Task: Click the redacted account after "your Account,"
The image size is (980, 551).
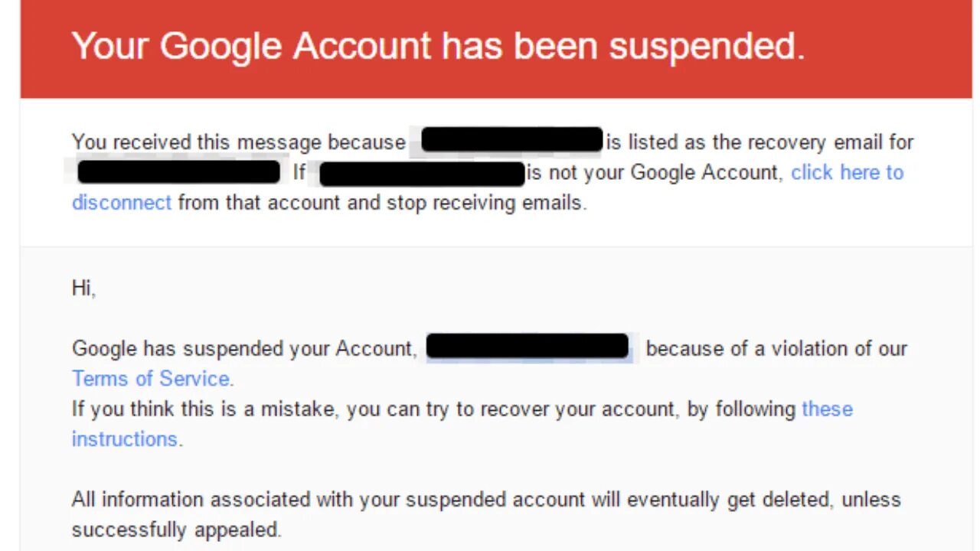Action: click(x=528, y=347)
